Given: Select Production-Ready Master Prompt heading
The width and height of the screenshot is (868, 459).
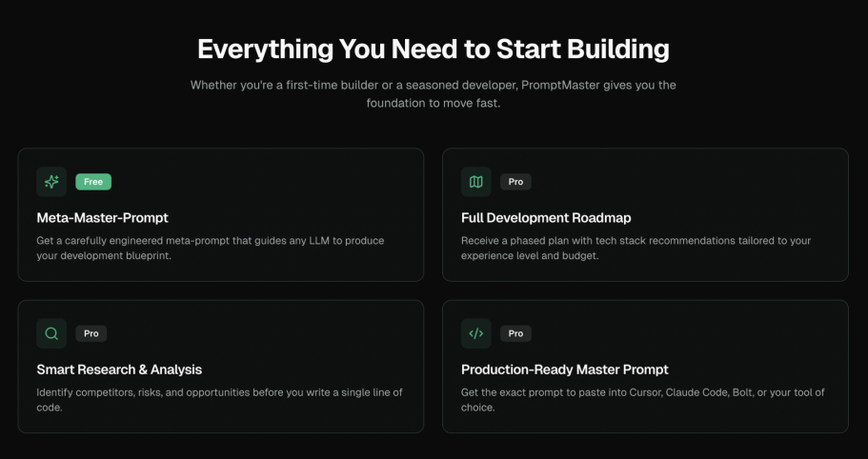Looking at the screenshot, I should pos(564,369).
